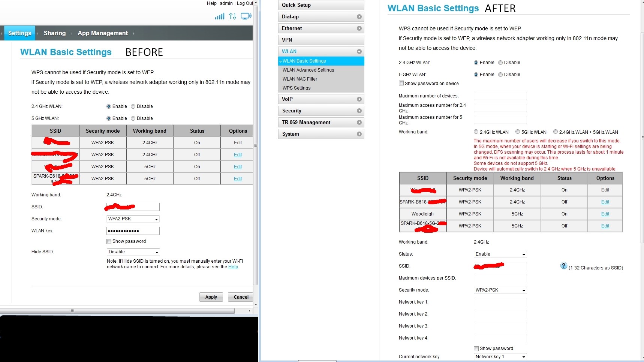
Task: Click the data transfer arrows icon
Action: pos(232,16)
